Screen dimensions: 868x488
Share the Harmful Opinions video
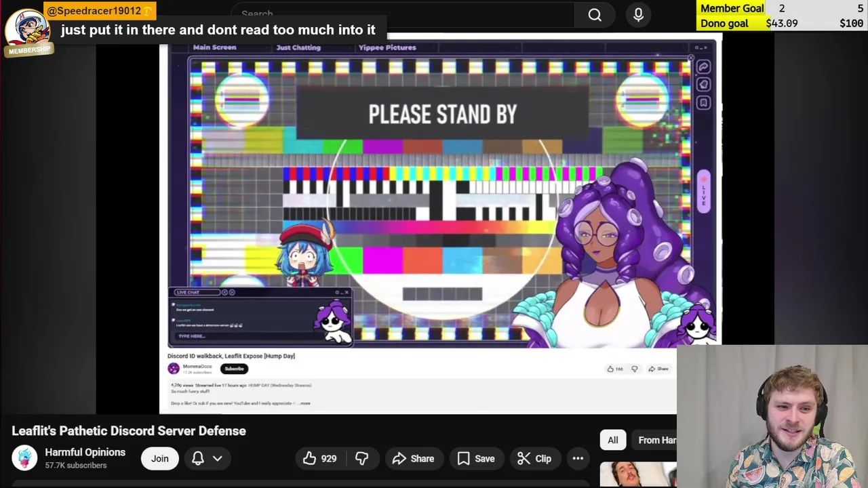[x=413, y=459]
